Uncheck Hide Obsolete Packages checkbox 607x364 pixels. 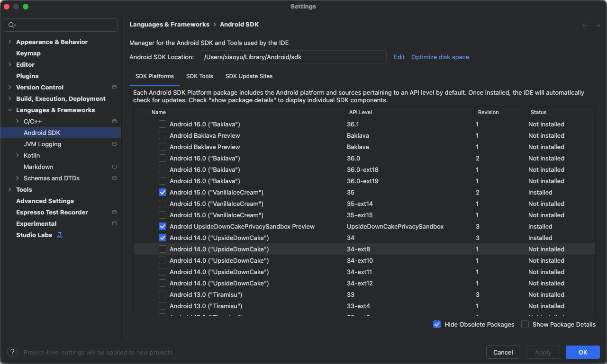pos(437,324)
